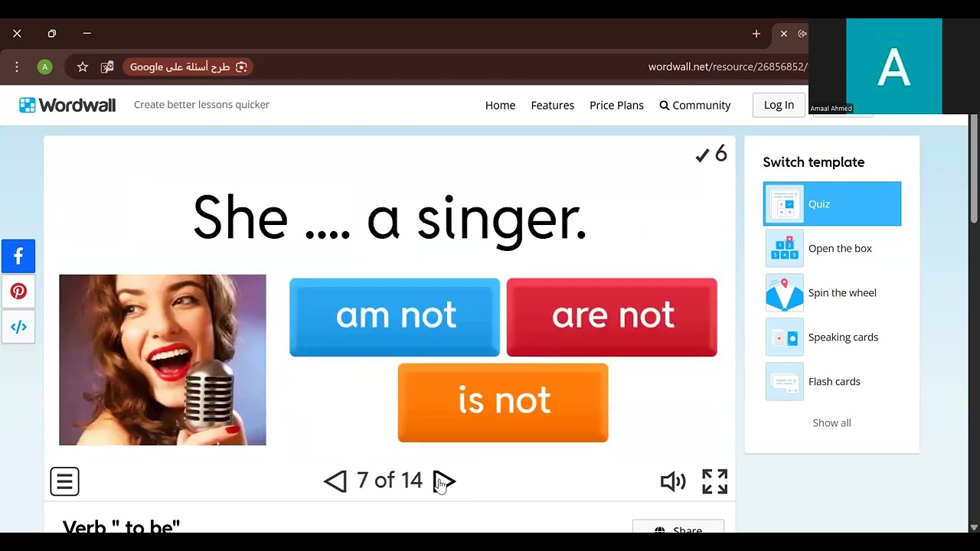Click the Flash cards template icon
Screen dimensions: 980x551
point(785,382)
